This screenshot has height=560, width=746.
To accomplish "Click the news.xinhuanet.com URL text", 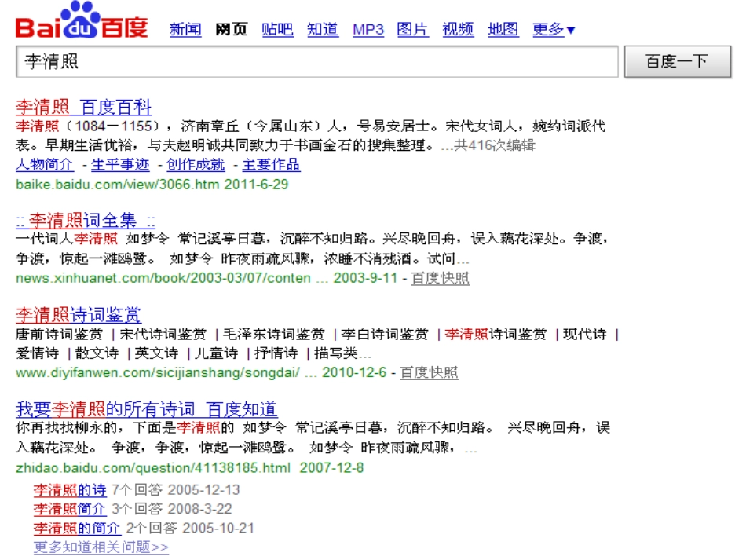I will 163,278.
